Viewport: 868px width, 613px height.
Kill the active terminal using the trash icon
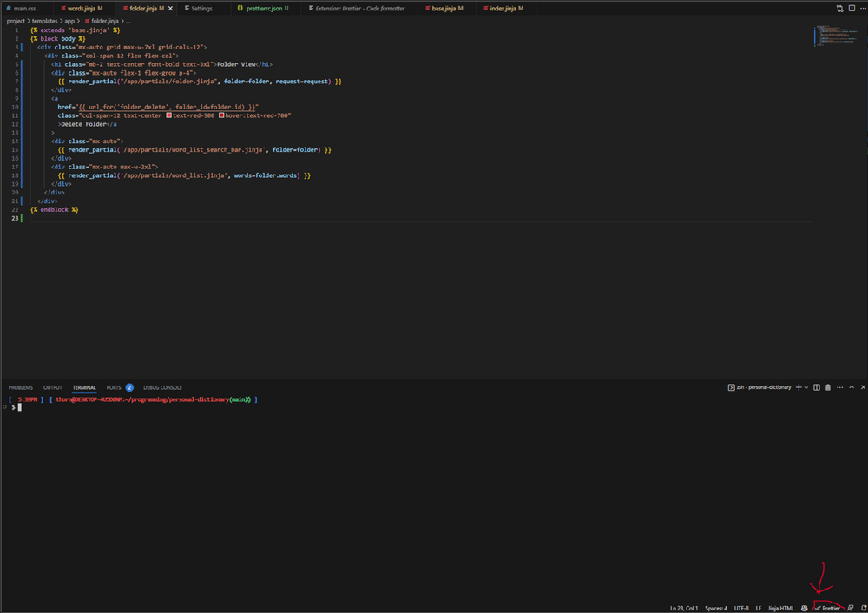click(x=828, y=387)
